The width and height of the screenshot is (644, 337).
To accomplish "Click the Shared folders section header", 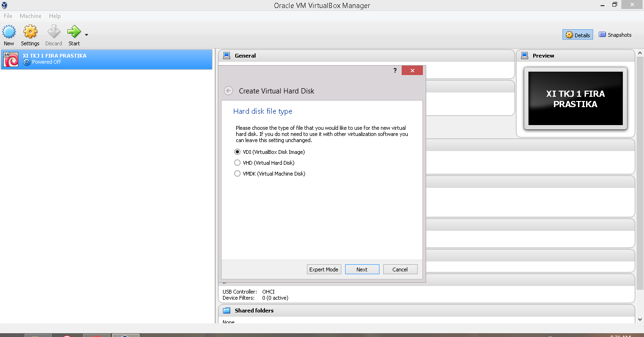I will (427, 311).
